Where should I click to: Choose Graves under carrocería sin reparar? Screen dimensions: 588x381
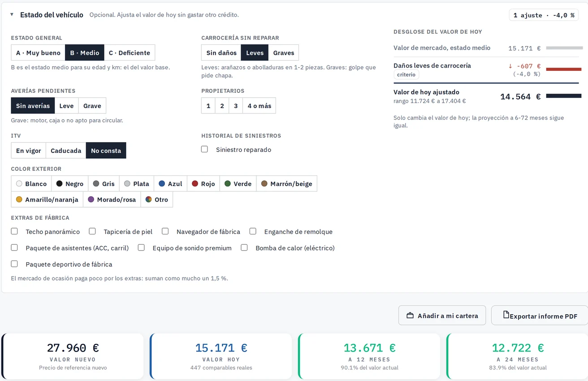click(x=284, y=52)
